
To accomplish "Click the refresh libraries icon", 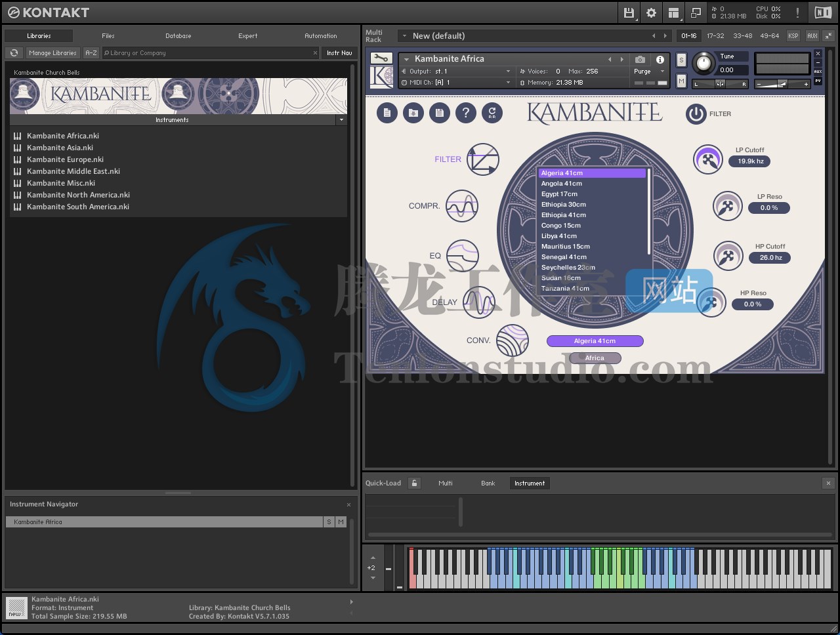I will pos(14,53).
